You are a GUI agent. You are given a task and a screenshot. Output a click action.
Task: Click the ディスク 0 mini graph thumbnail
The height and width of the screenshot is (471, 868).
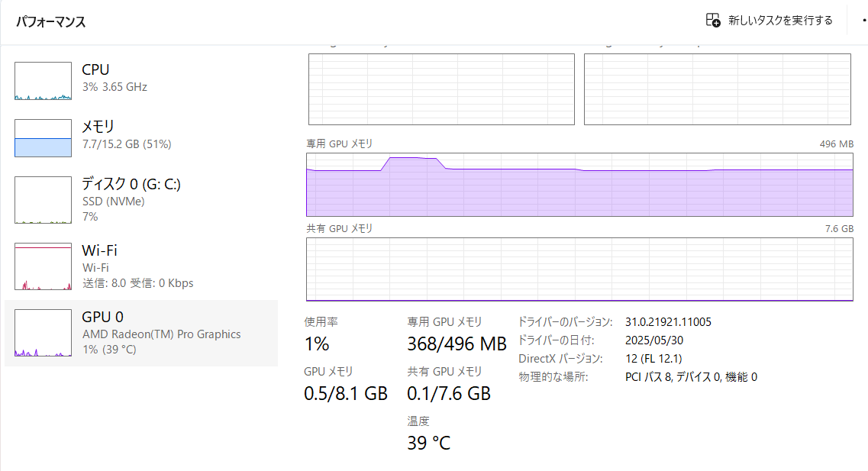click(43, 200)
